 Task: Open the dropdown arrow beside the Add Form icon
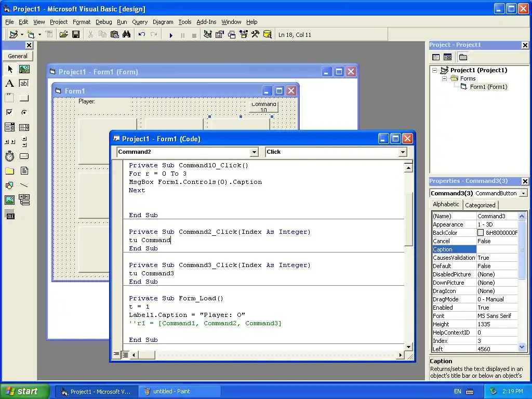point(39,35)
